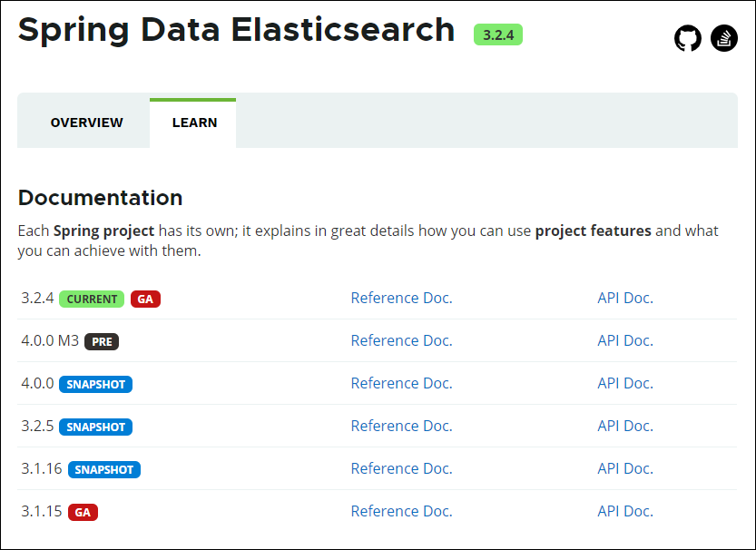Image resolution: width=756 pixels, height=550 pixels.
Task: Click the 3.2.4 version badge in the title
Action: 498,34
